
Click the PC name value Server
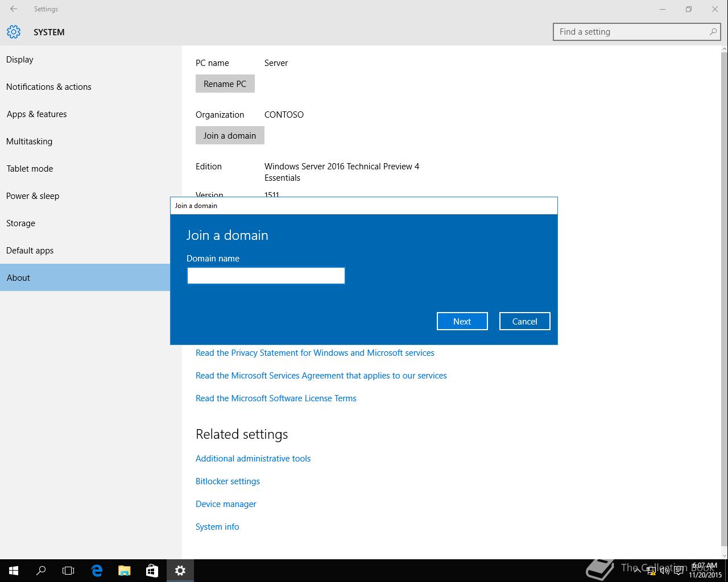pyautogui.click(x=276, y=63)
